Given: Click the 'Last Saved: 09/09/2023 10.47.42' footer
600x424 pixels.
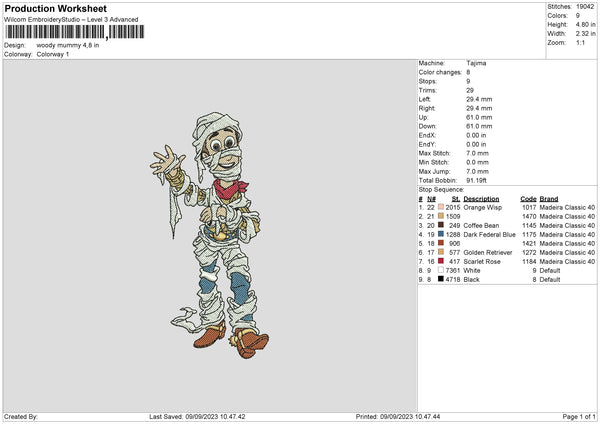Looking at the screenshot, I should point(197,417).
